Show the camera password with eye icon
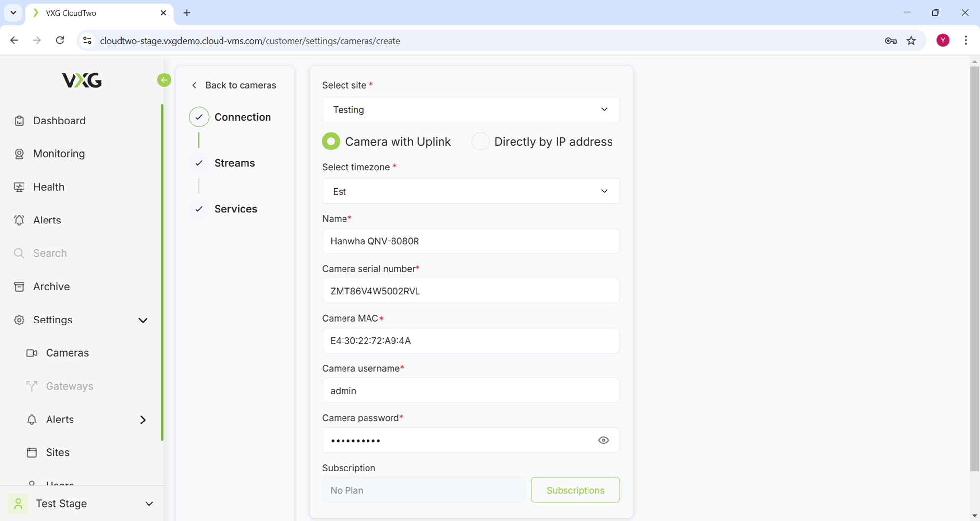The width and height of the screenshot is (980, 521). 603,440
